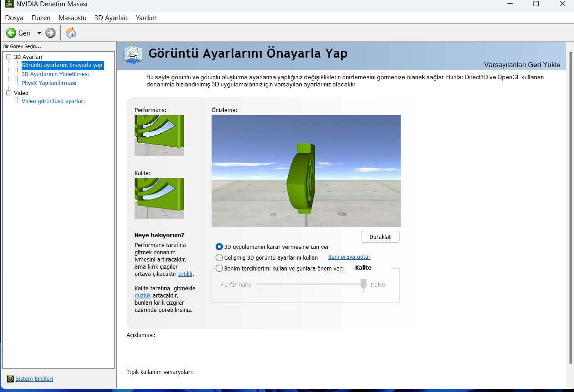Image resolution: width=574 pixels, height=392 pixels.
Task: Click Varsayılanları Geri Yükle link
Action: click(522, 65)
